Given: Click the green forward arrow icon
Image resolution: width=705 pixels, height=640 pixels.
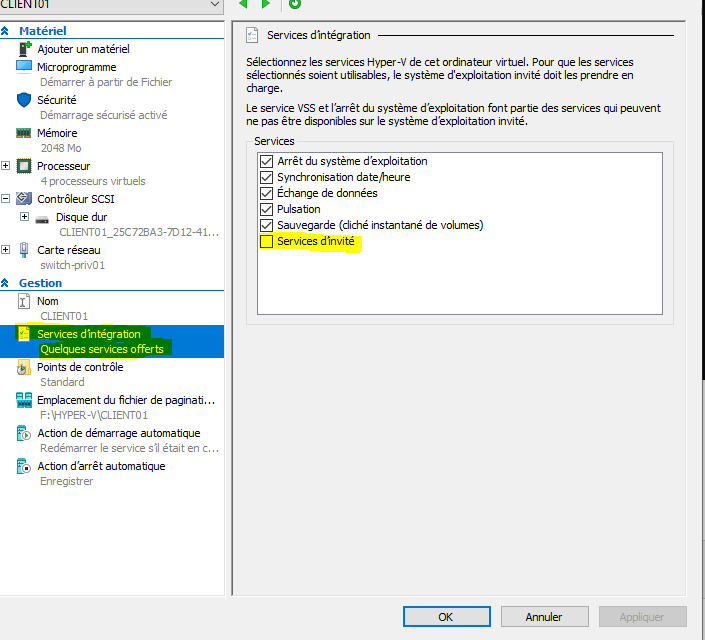Looking at the screenshot, I should (x=266, y=4).
